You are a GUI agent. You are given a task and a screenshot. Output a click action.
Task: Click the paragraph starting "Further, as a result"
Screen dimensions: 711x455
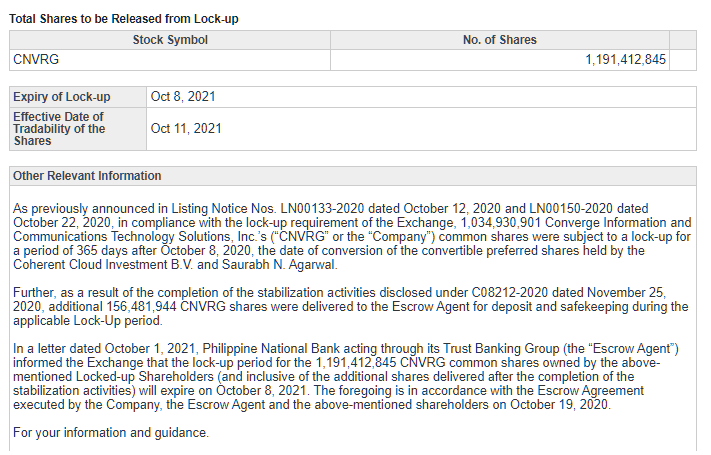(351, 307)
